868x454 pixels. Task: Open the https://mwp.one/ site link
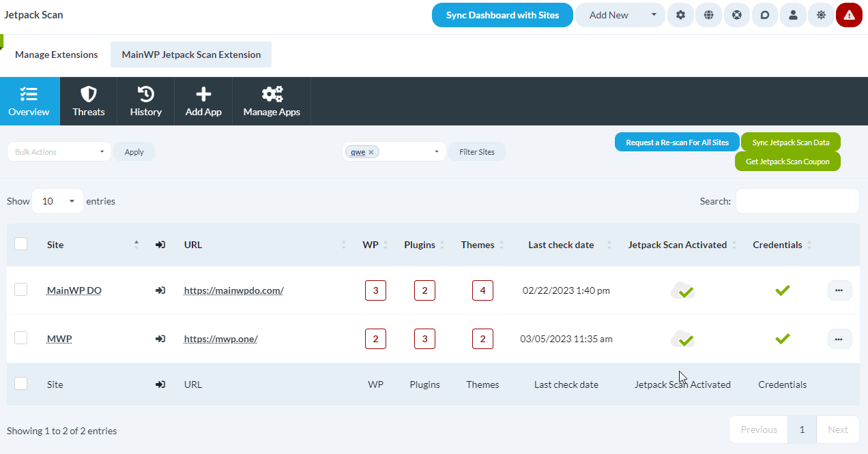click(x=220, y=338)
